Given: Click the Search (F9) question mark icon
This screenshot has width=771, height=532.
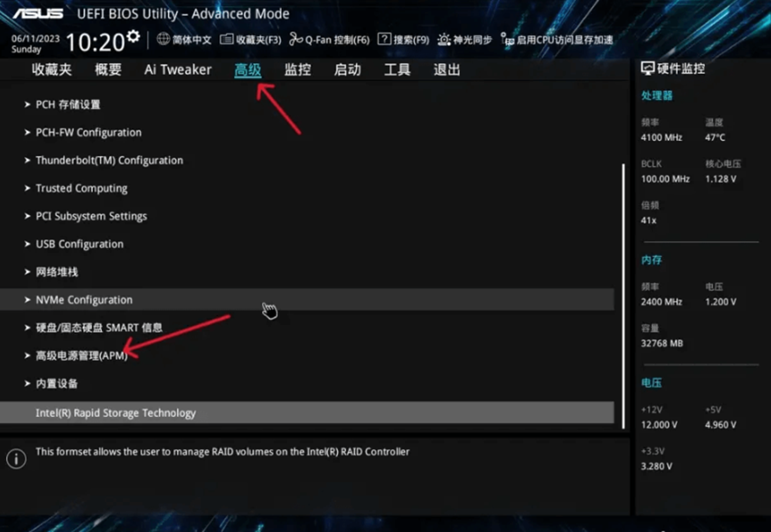Looking at the screenshot, I should click(x=384, y=39).
